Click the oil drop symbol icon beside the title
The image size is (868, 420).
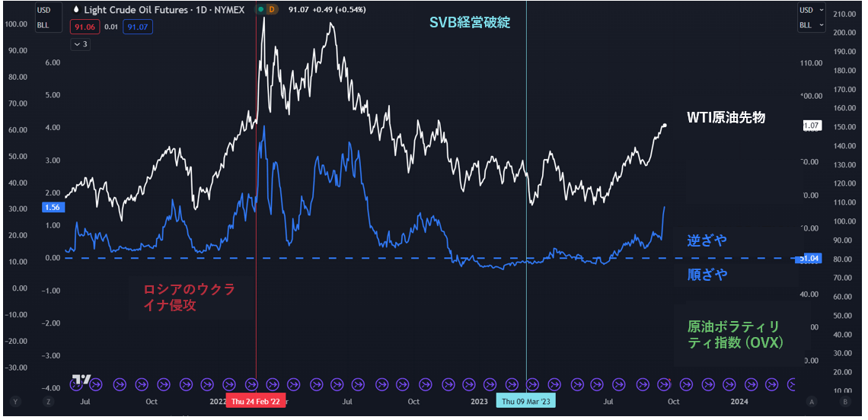76,9
